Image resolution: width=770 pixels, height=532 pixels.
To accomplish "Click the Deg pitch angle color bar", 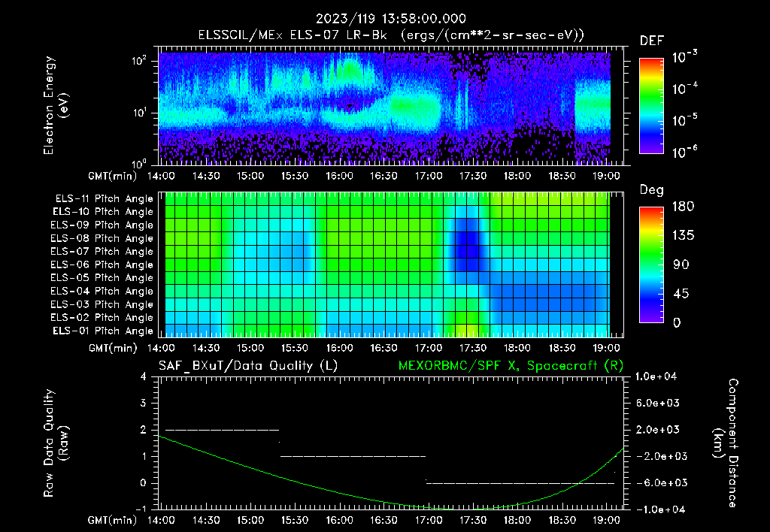I will pos(651,264).
